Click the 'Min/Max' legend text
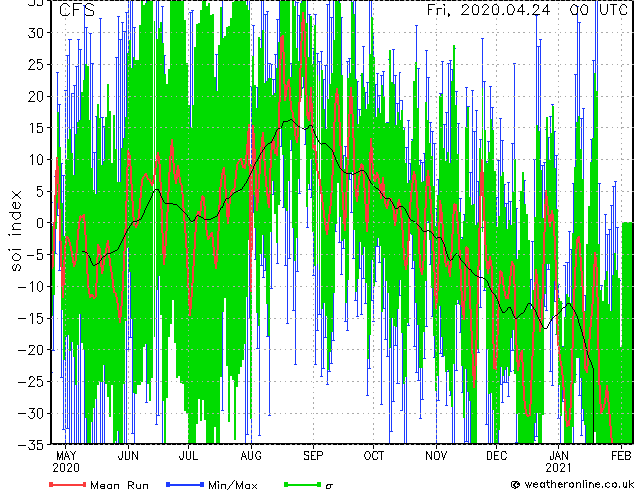This screenshot has height=490, width=634. (x=233, y=485)
